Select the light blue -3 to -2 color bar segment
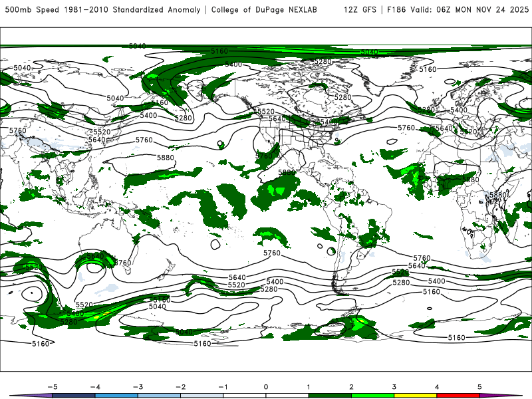 point(159,396)
